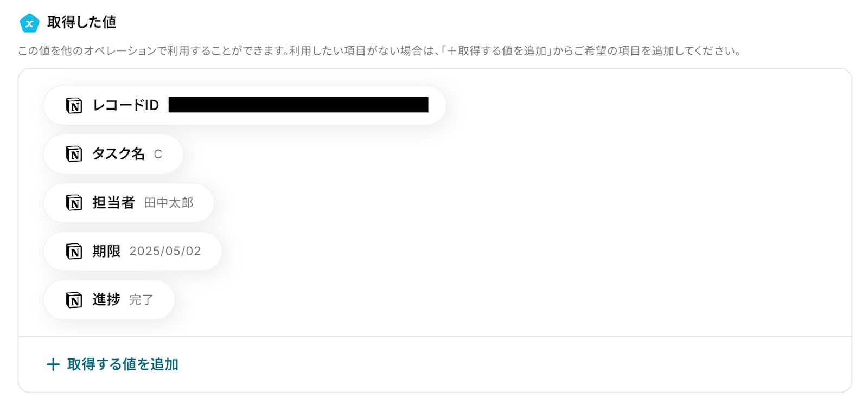Select the 担当者 chip

point(129,203)
